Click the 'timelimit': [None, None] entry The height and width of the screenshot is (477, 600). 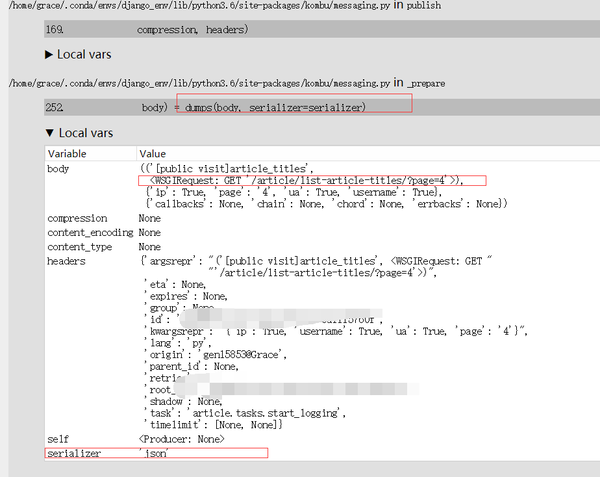214,425
